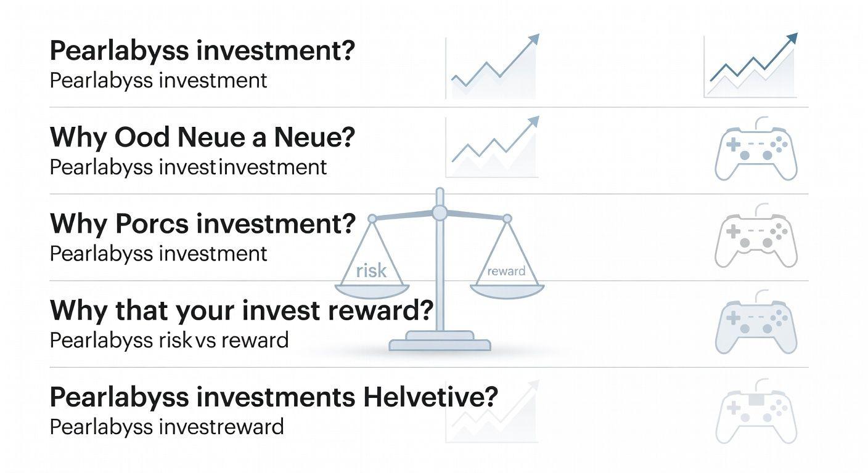Click the "Pearlabyss investinvestment" subtitle text
Screen dimensions: 868x473
(x=188, y=167)
